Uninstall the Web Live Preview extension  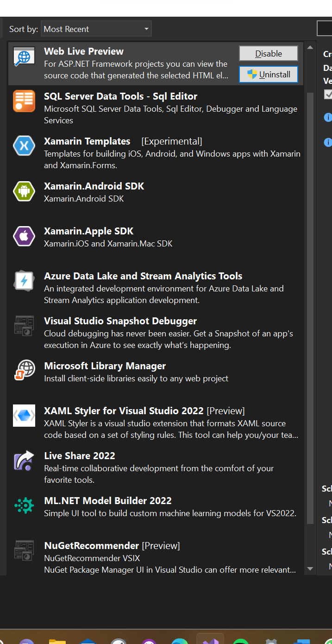click(269, 74)
